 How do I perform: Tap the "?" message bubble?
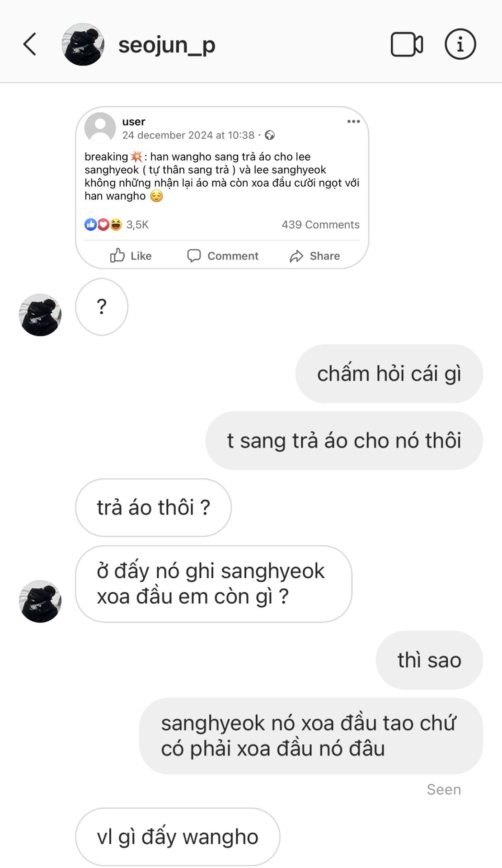coord(102,307)
